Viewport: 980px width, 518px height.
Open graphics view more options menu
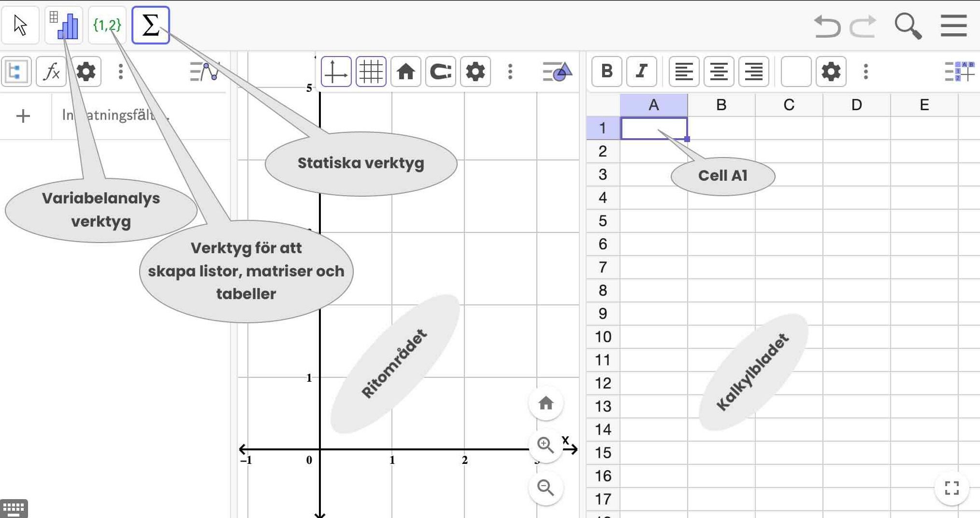click(510, 72)
